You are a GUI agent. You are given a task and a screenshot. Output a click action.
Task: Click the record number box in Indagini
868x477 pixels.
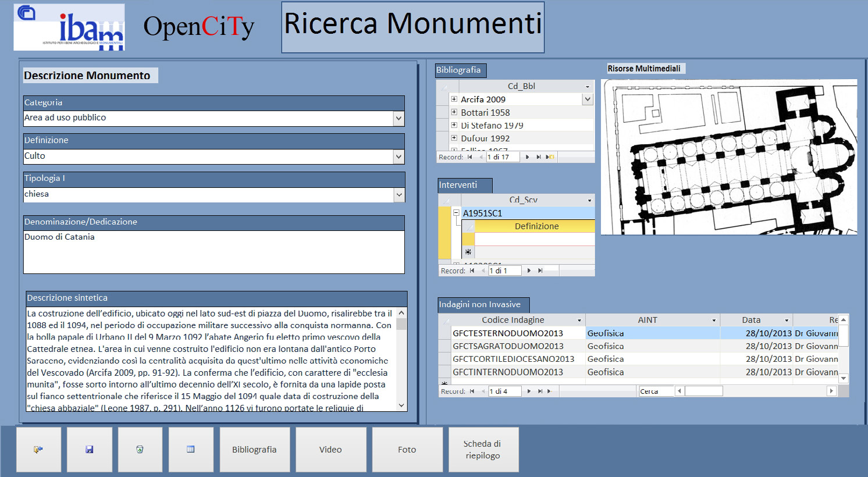(505, 391)
